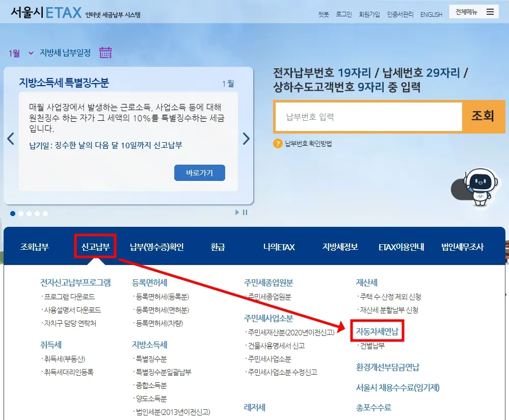
Task: Pause the rotating banner slideshow
Action: pyautogui.click(x=245, y=213)
